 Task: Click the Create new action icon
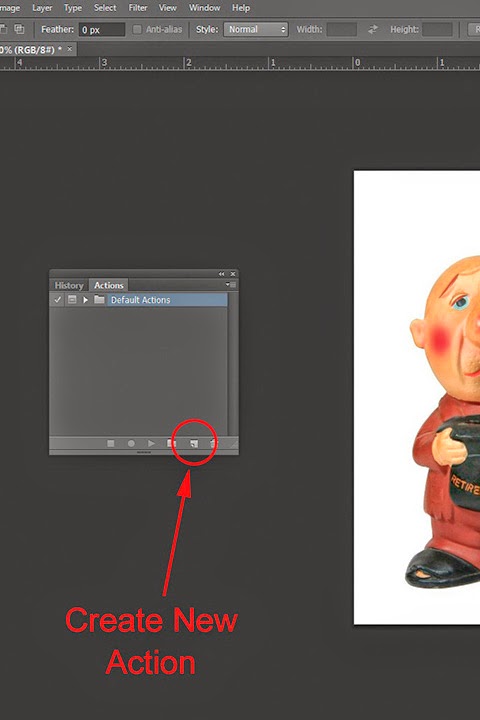(x=194, y=444)
